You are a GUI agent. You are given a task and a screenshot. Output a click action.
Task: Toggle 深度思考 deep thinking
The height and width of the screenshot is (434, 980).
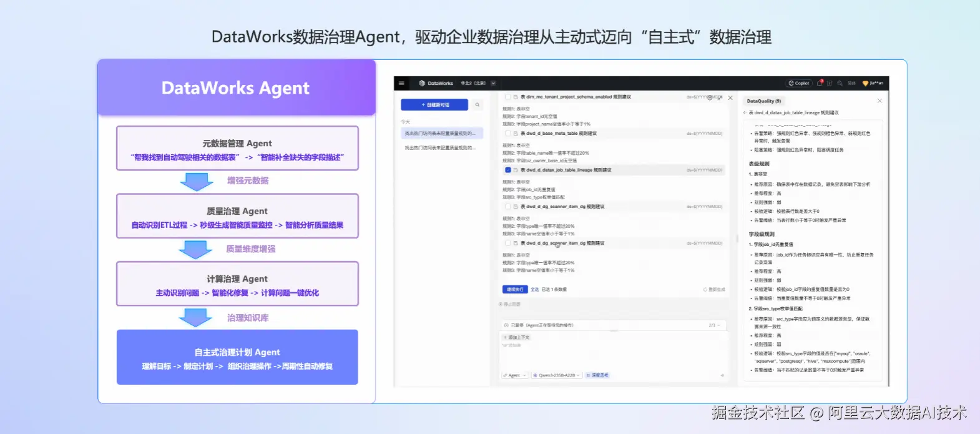coord(597,375)
